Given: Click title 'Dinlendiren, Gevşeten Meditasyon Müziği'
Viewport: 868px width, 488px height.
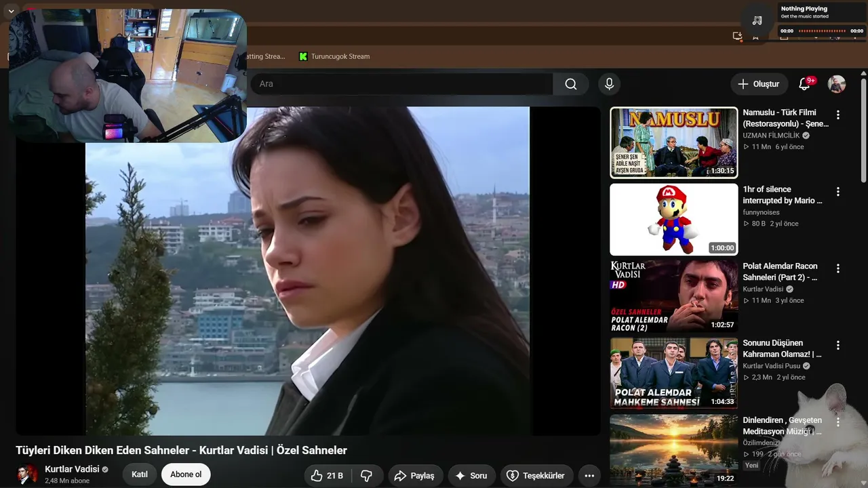Looking at the screenshot, I should tap(782, 426).
